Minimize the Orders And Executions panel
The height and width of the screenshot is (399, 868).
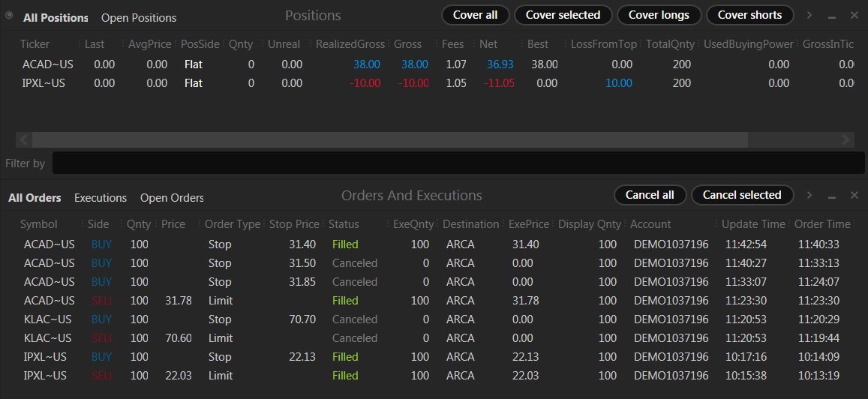(x=831, y=196)
